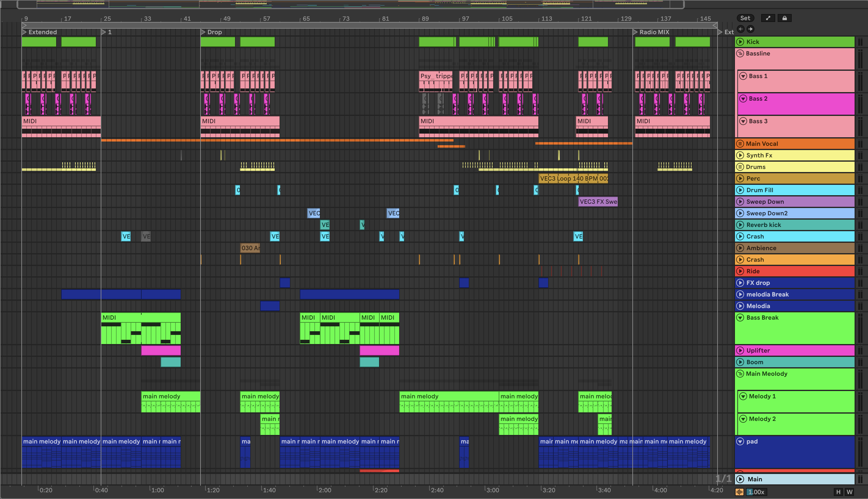868x499 pixels.
Task: Click the Main track fold icon
Action: (x=740, y=479)
